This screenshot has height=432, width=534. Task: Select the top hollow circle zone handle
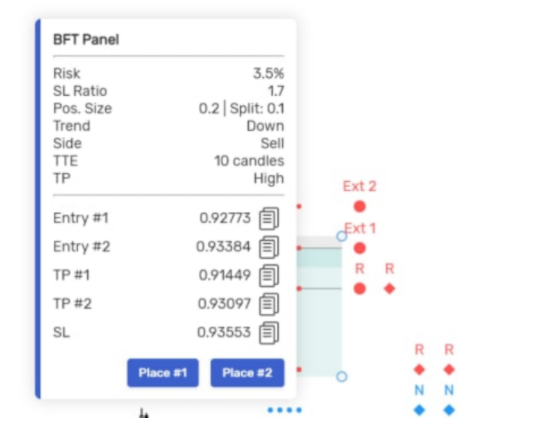pos(342,236)
